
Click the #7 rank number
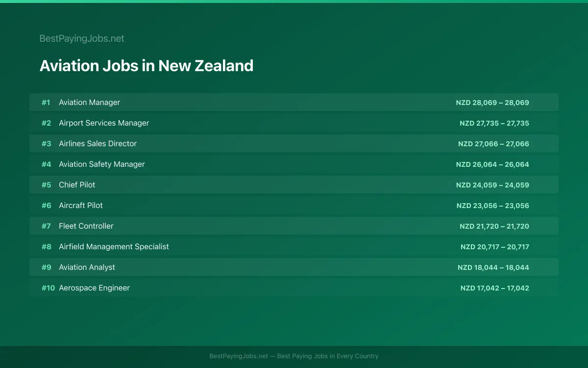click(46, 226)
